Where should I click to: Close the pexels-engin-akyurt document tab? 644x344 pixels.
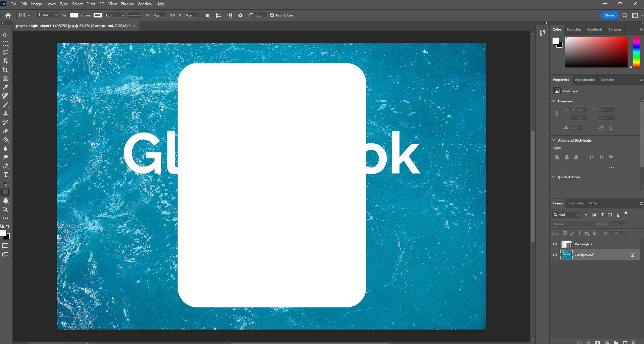point(134,26)
